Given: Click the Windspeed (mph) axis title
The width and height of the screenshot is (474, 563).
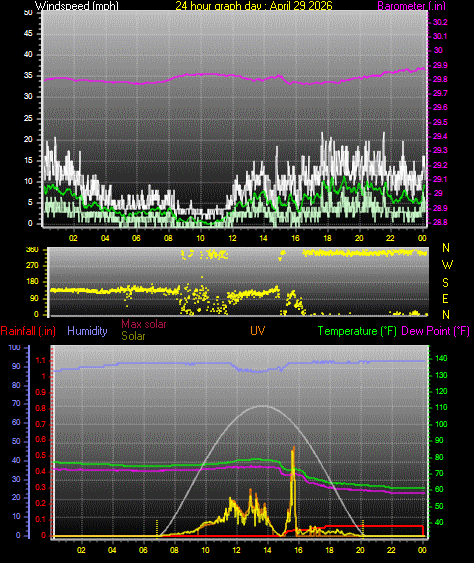Looking at the screenshot, I should 76,5.
